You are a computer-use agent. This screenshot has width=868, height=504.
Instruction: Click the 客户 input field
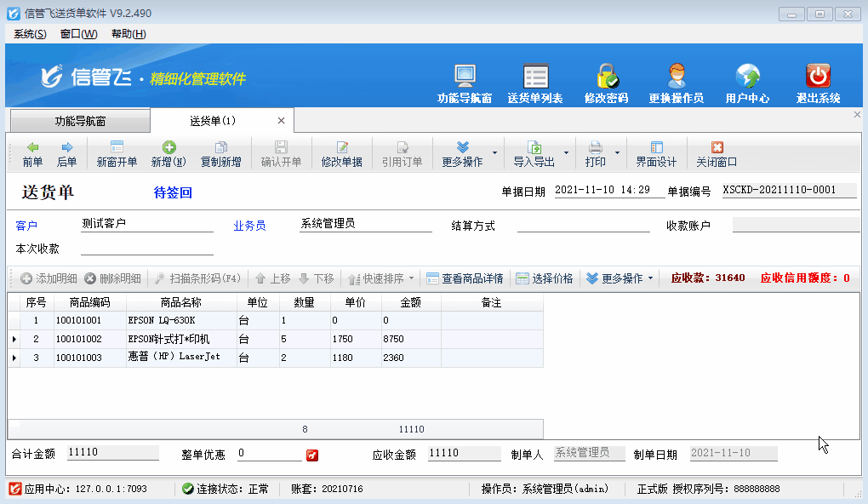click(146, 225)
